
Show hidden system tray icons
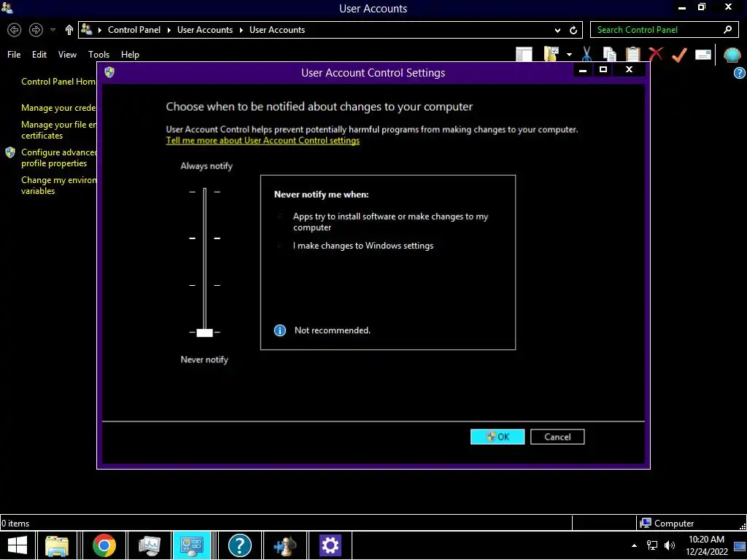(x=634, y=545)
